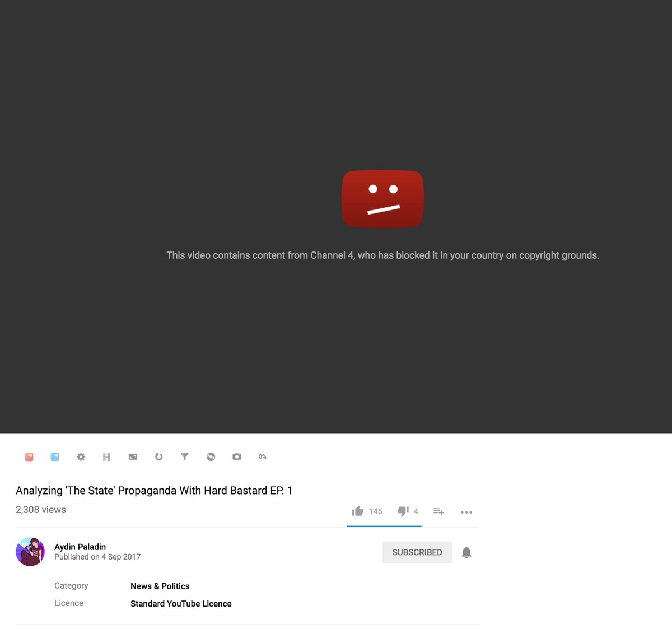
Task: Click the 2,308 views count
Action: pos(41,510)
